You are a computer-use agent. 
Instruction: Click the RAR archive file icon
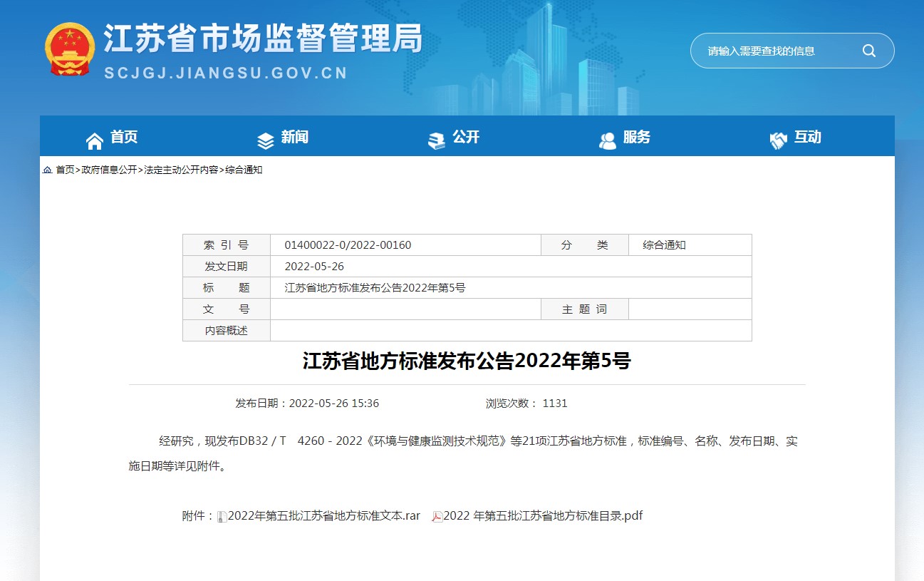click(x=222, y=516)
